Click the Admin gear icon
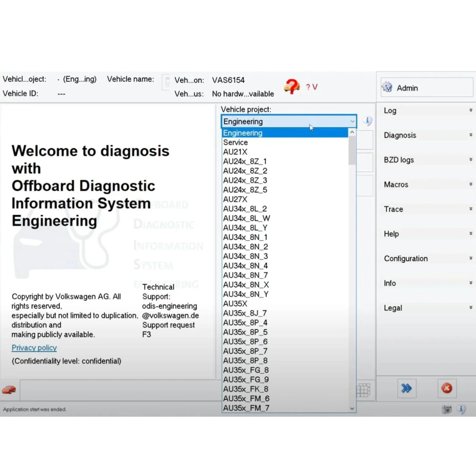The image size is (476, 476). tap(387, 88)
